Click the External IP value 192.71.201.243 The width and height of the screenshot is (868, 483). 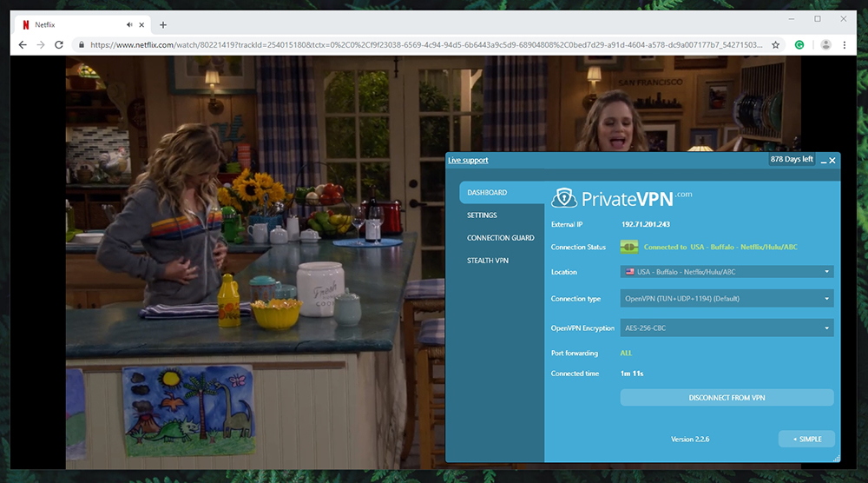[x=646, y=224]
